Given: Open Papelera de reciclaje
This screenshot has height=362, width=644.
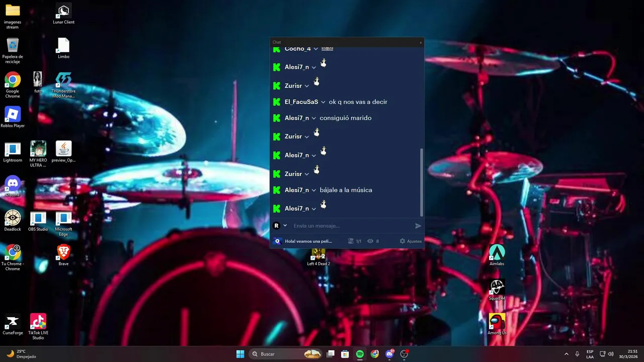Looking at the screenshot, I should (13, 50).
